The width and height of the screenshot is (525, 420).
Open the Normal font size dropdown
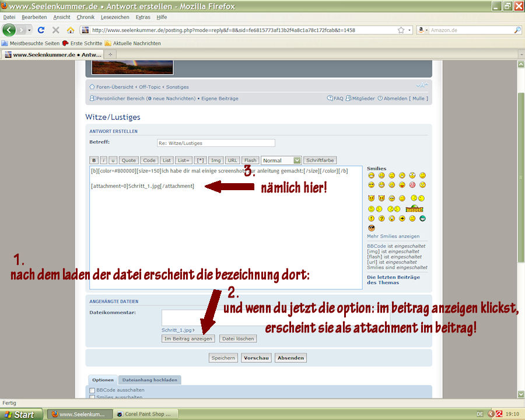point(281,160)
